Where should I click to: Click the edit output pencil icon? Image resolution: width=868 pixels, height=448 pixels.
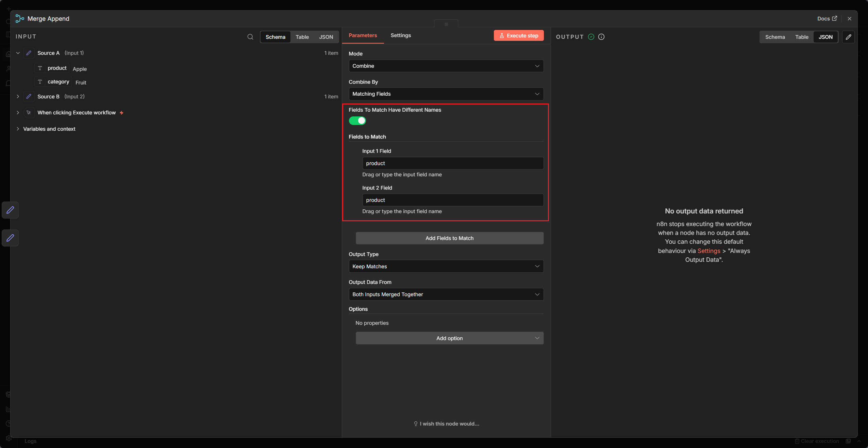[848, 37]
